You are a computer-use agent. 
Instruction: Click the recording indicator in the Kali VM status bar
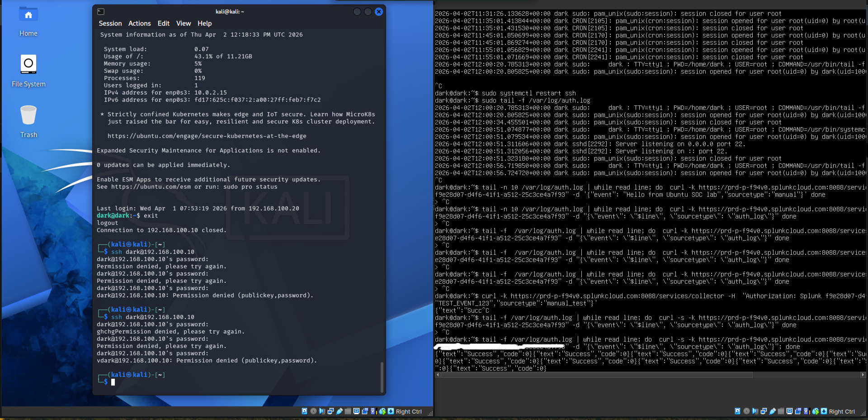pyautogui.click(x=365, y=411)
